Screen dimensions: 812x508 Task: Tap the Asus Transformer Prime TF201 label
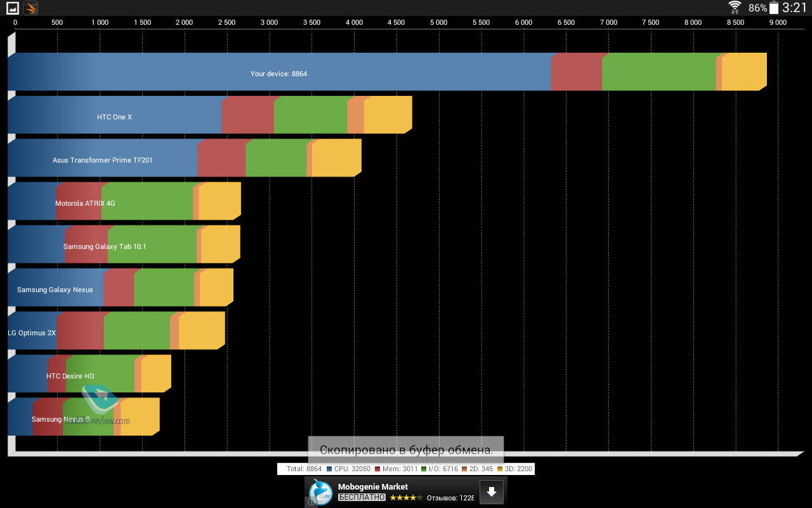tap(103, 161)
